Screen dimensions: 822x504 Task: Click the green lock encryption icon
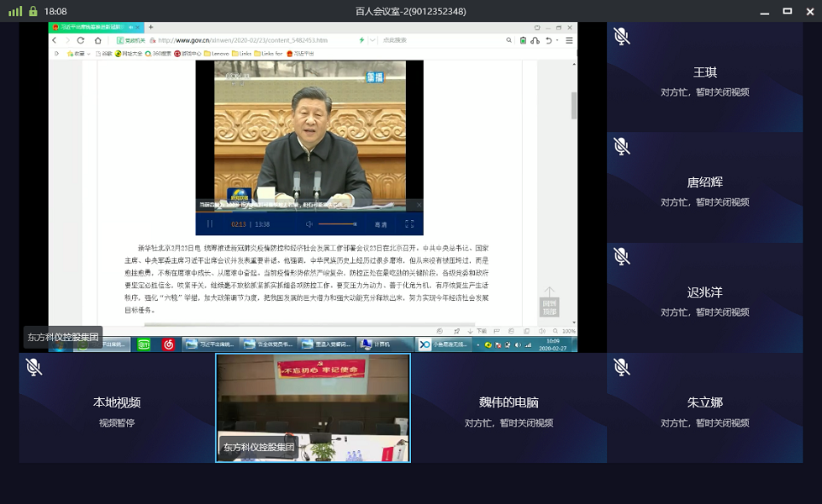click(x=33, y=11)
